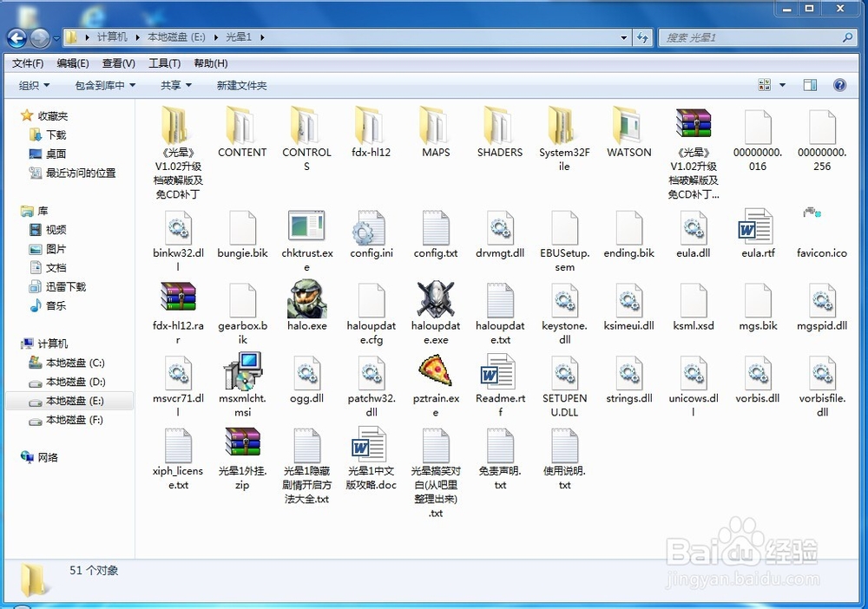Image resolution: width=868 pixels, height=609 pixels.
Task: Select the keystone.dll file
Action: point(565,300)
